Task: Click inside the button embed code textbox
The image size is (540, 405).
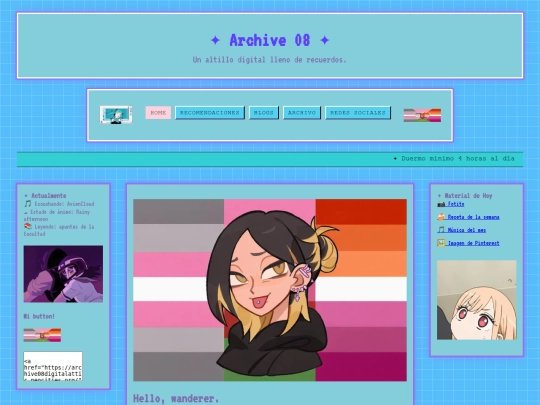Action: point(53,366)
